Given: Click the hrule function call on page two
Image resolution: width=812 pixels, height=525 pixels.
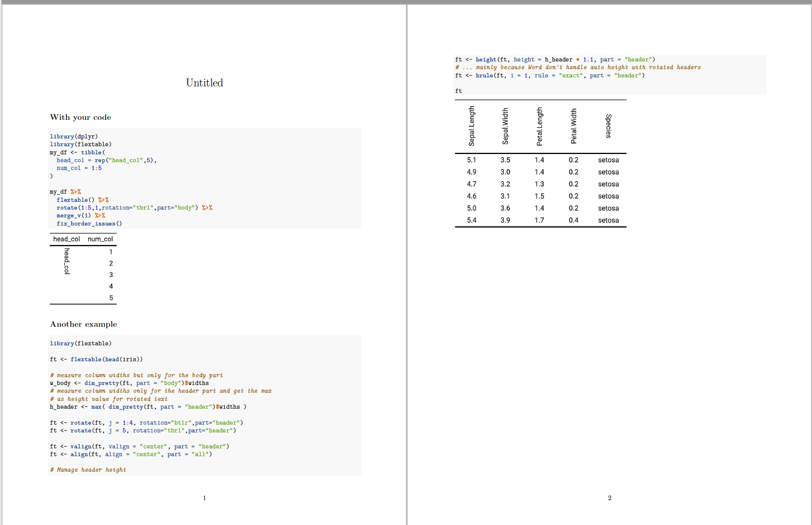Looking at the screenshot, I should pyautogui.click(x=484, y=75).
